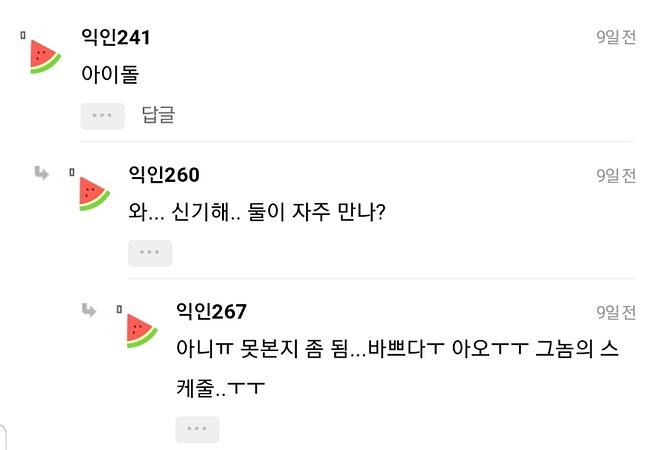This screenshot has width=650, height=450.
Task: Click the 답글 reply link
Action: pos(158,114)
